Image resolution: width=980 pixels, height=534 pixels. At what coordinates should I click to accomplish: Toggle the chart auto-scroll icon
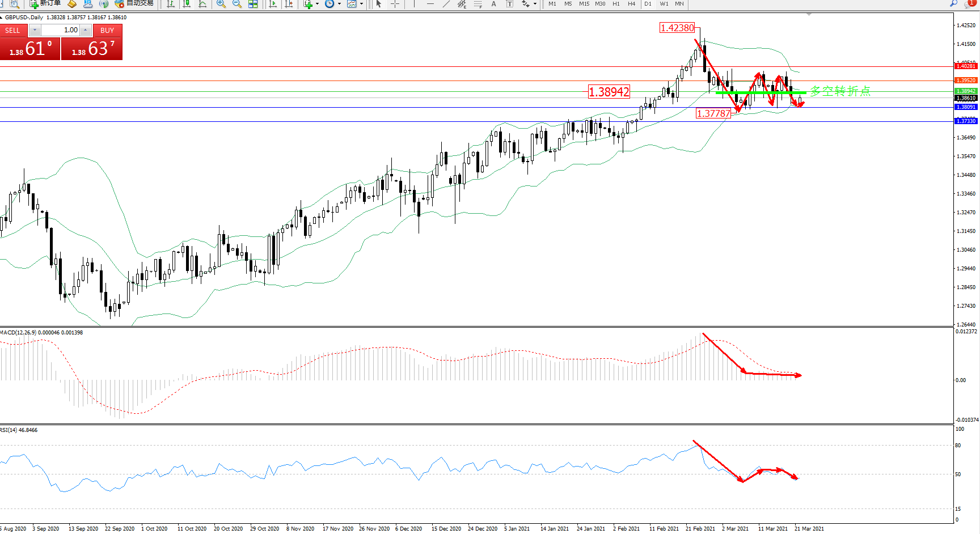[273, 4]
